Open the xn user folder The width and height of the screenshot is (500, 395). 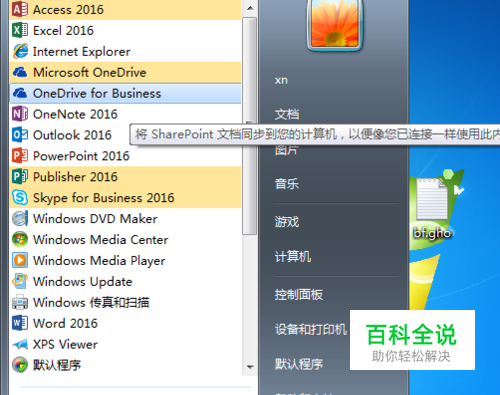click(281, 80)
